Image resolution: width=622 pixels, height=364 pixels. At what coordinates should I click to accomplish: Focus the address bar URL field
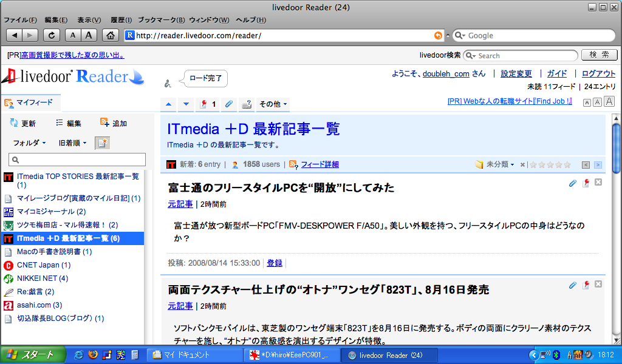pos(284,36)
